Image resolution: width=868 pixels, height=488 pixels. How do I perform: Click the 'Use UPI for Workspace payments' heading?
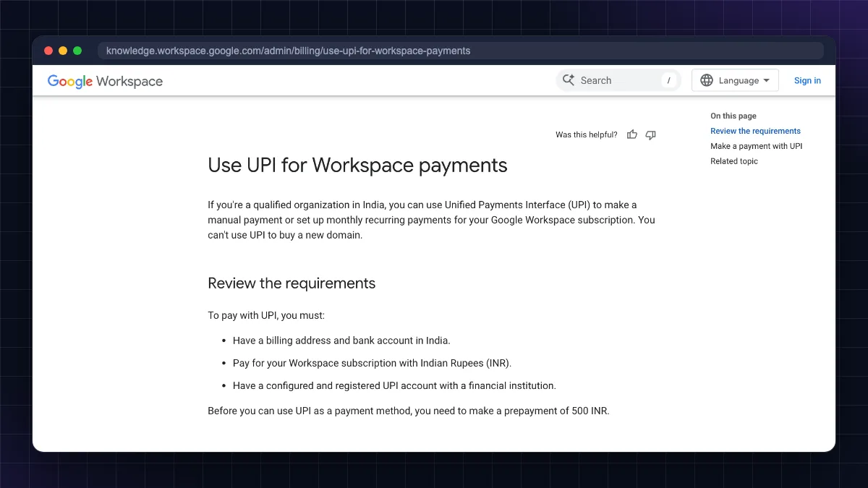(357, 166)
